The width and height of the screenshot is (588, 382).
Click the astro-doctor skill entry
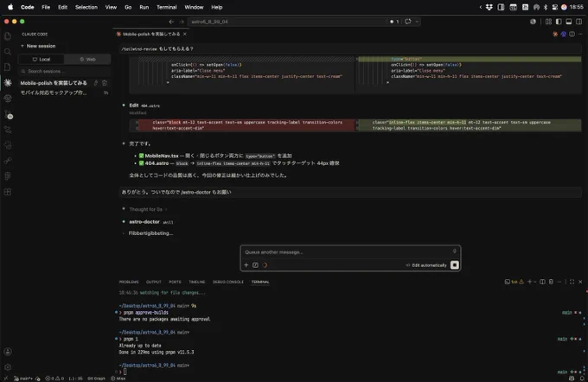pyautogui.click(x=151, y=222)
